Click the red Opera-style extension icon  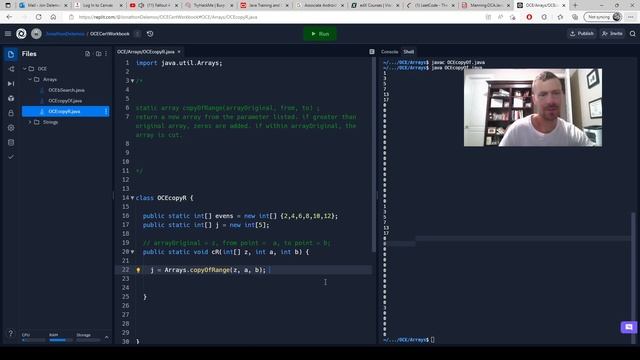click(529, 17)
